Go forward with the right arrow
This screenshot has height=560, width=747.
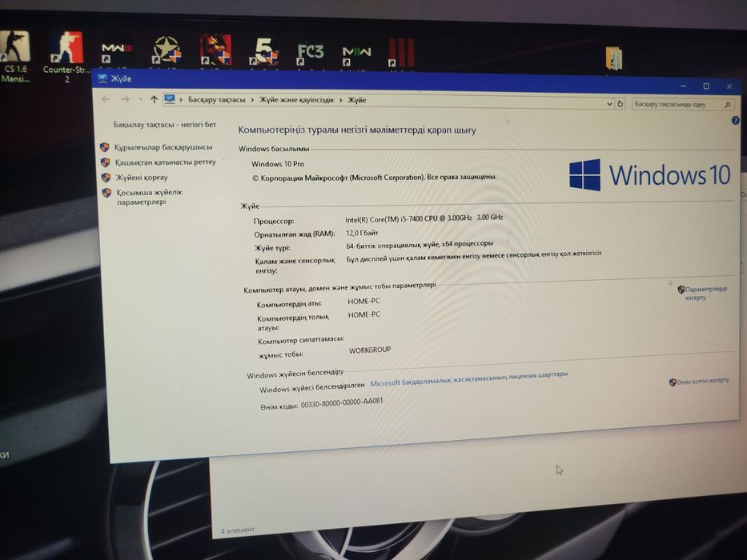[125, 99]
